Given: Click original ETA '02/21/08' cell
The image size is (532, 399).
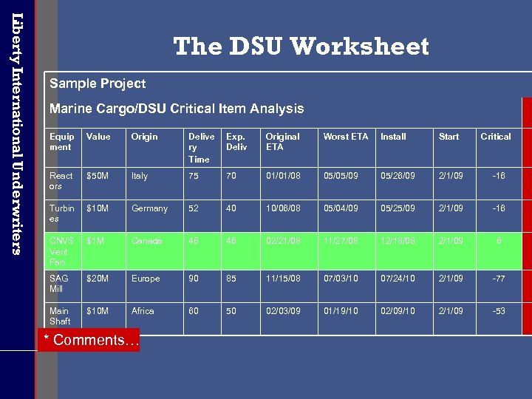Looking at the screenshot, I should click(290, 251).
